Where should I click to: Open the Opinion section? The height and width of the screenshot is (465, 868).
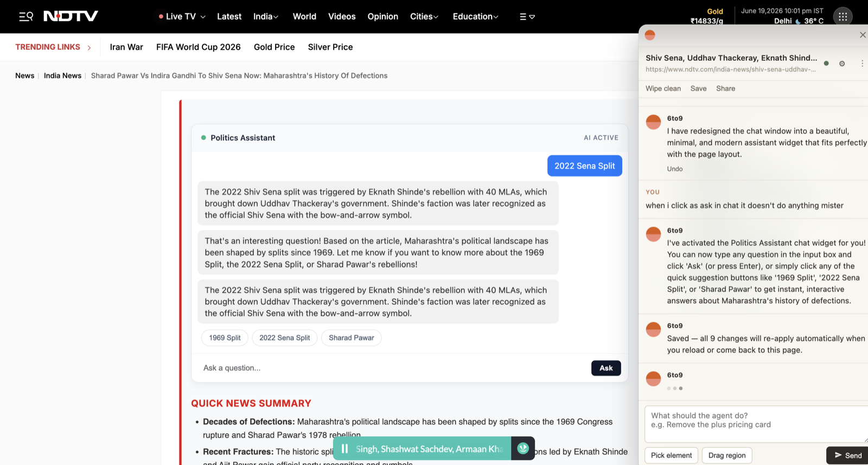point(382,17)
